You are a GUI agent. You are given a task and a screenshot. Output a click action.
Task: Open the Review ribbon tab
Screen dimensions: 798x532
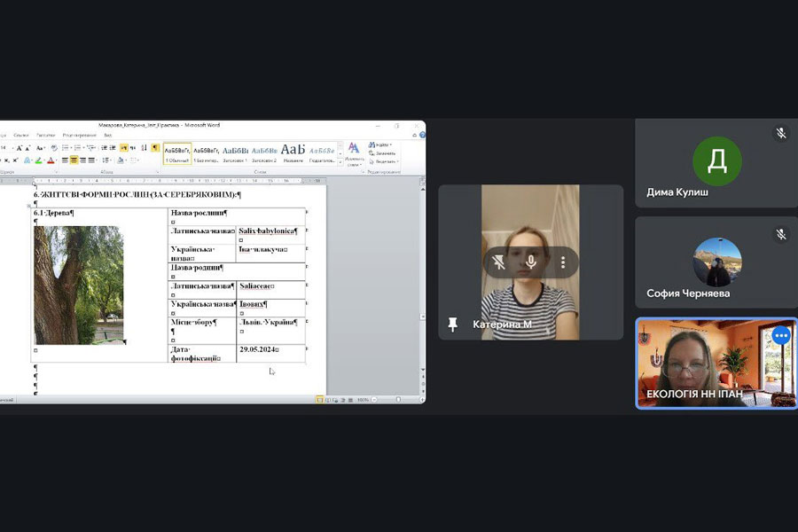click(79, 135)
